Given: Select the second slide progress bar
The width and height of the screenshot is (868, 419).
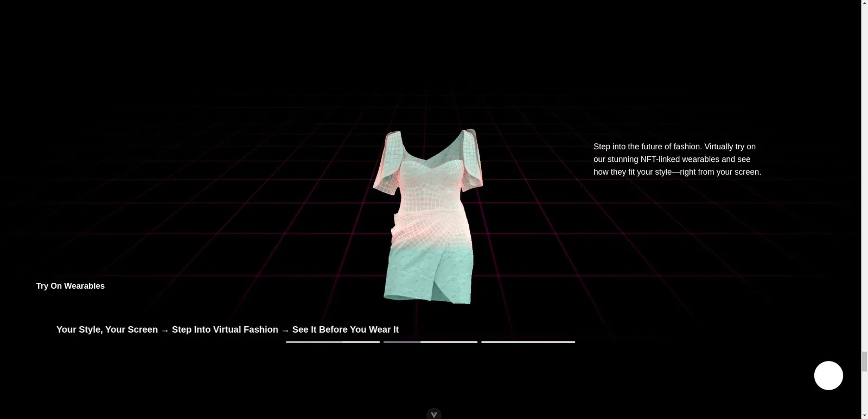Looking at the screenshot, I should coord(430,342).
